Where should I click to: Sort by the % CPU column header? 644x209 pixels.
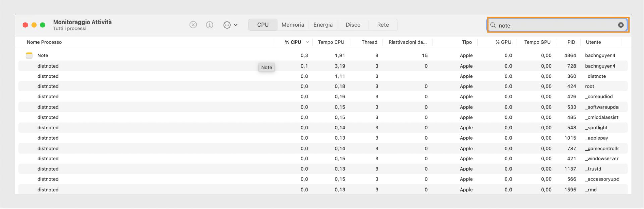pyautogui.click(x=293, y=42)
